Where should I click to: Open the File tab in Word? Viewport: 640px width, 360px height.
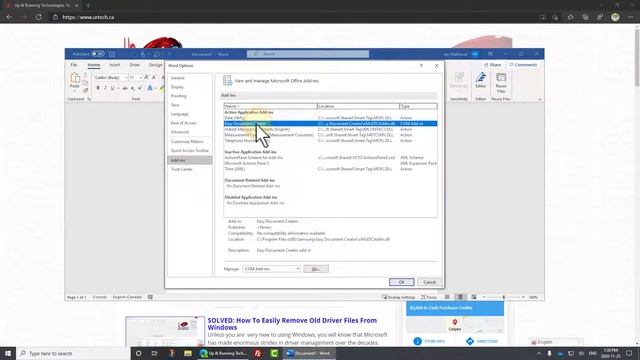tap(74, 65)
